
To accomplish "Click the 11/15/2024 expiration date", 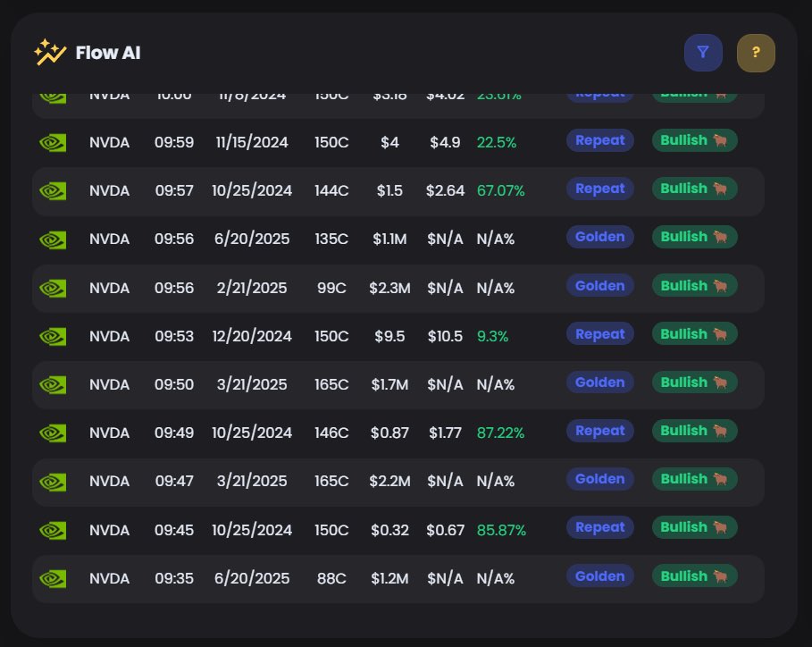I will click(252, 142).
